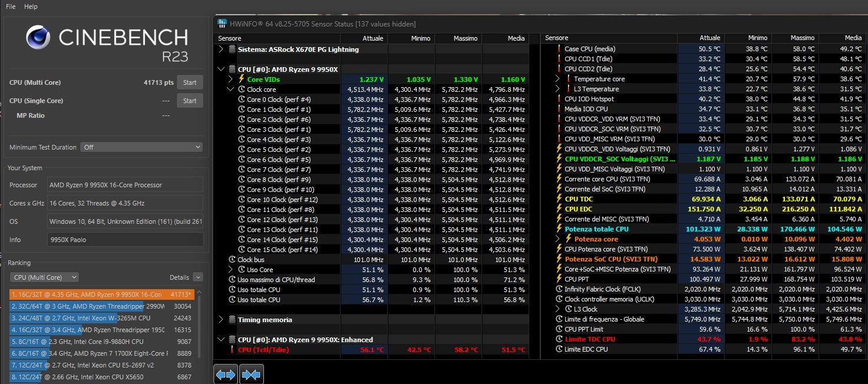Click the Media column header in the left sensor pane
868x384 pixels.
coord(504,38)
